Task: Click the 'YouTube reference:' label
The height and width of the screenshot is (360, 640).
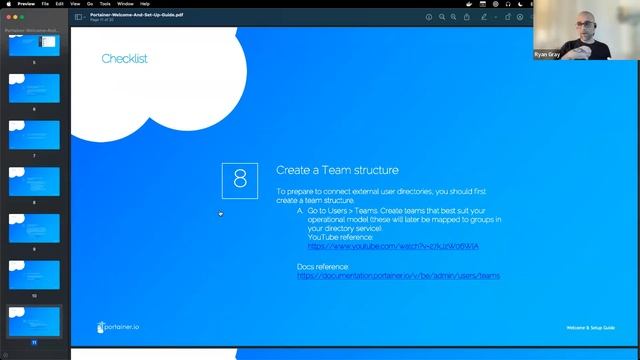Action: coord(340,237)
